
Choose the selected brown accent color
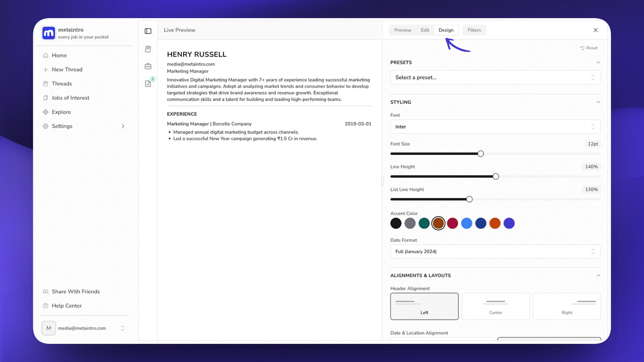[438, 224]
